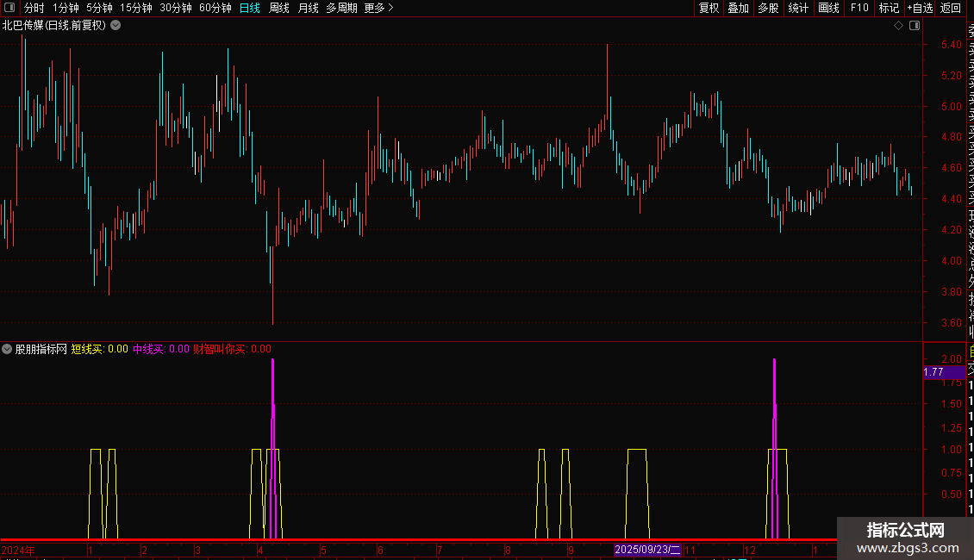Click the 1.77 value tag on axis

pyautogui.click(x=944, y=372)
